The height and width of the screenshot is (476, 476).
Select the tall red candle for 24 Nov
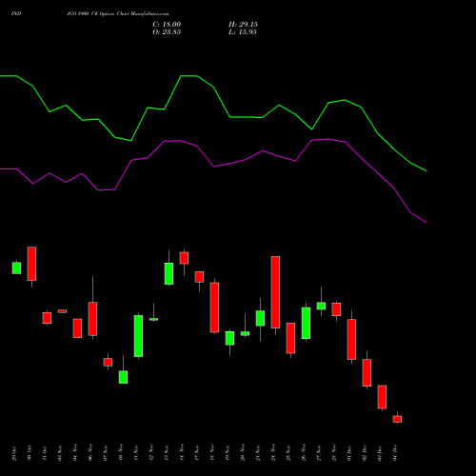coord(275,292)
